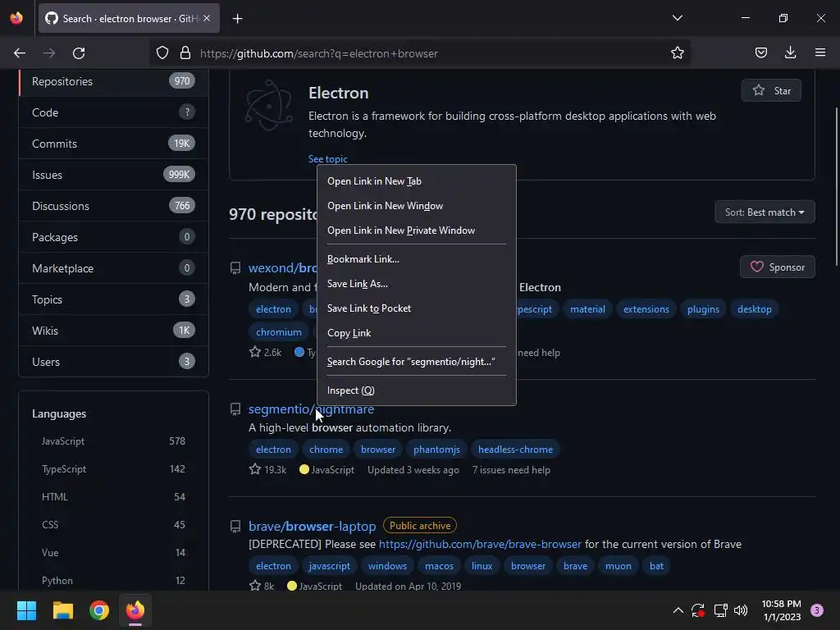Filter results by Marketplace
Viewport: 840px width, 630px height.
coord(113,268)
